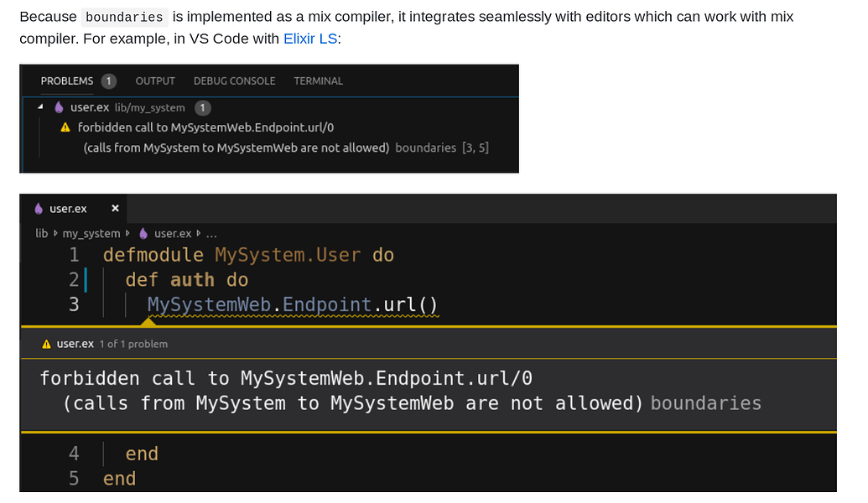Click the badge next to lib/my_system

point(201,107)
